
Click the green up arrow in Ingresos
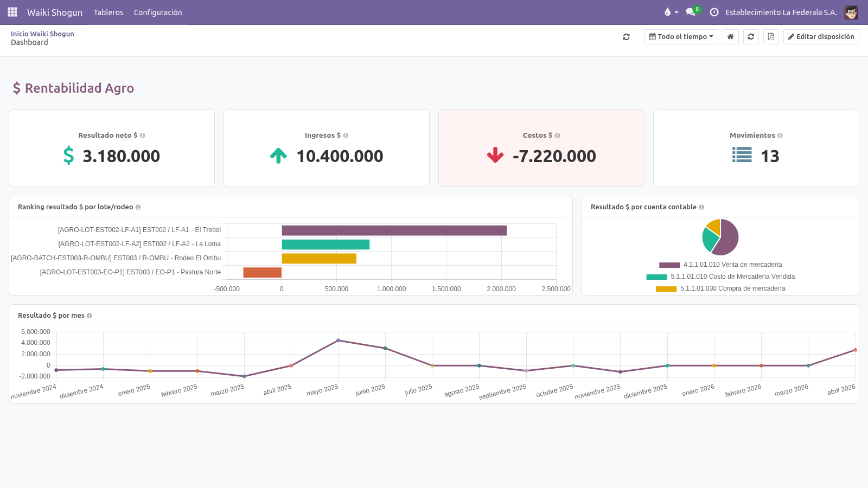click(278, 156)
